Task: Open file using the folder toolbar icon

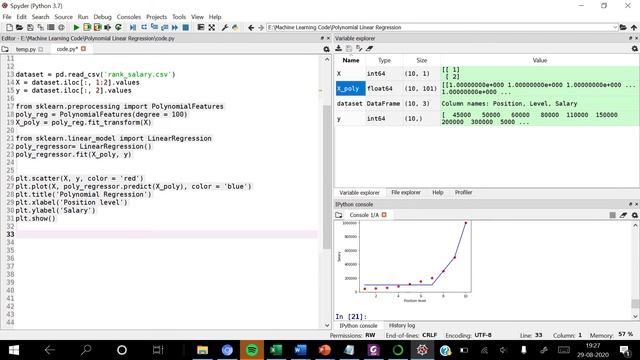Action: click(19, 27)
